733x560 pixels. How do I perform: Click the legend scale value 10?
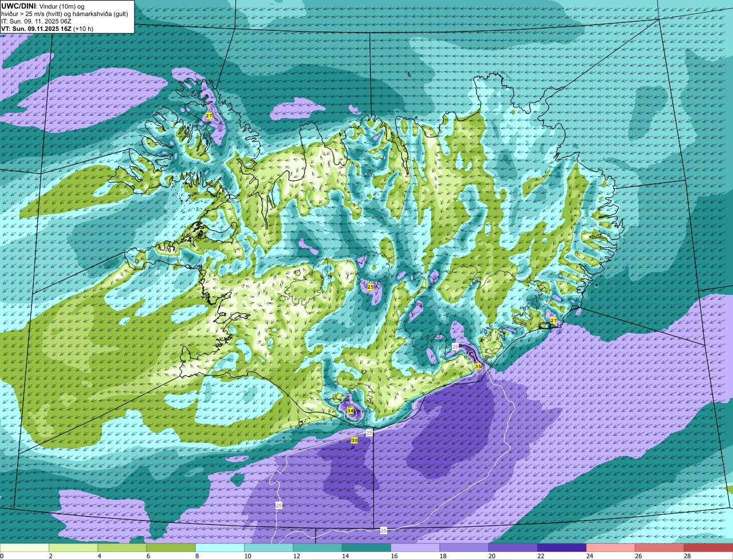tap(247, 556)
